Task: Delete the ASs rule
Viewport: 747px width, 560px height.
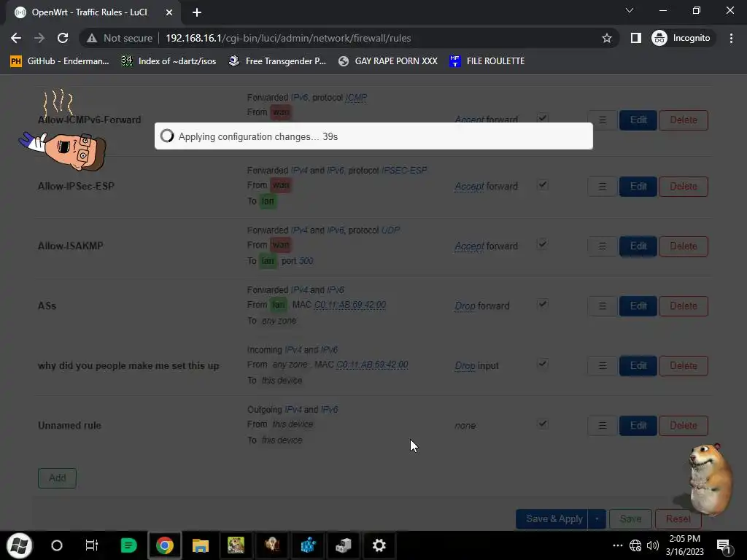Action: coord(683,306)
